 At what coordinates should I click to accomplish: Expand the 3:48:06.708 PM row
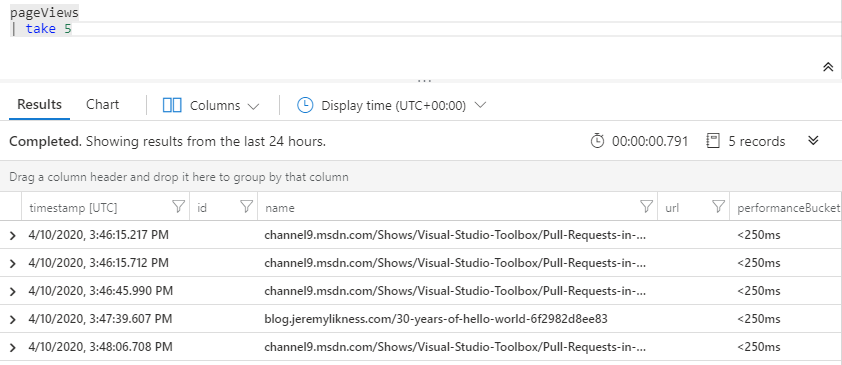[13, 347]
